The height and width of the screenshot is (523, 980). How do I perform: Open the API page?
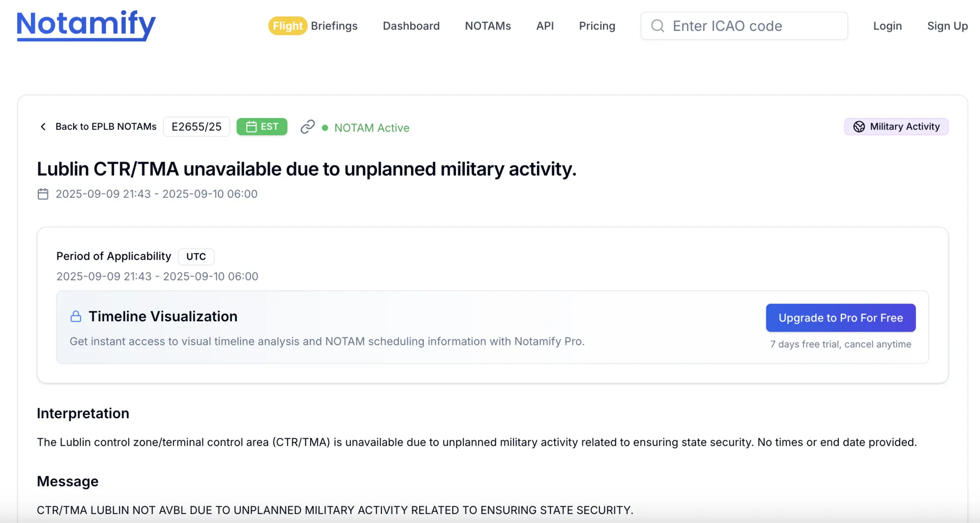click(x=545, y=26)
